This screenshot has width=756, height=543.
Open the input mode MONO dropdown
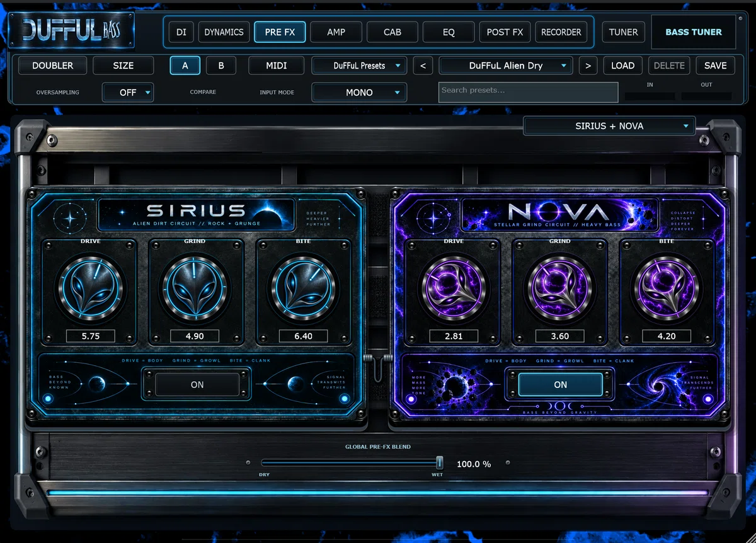359,93
